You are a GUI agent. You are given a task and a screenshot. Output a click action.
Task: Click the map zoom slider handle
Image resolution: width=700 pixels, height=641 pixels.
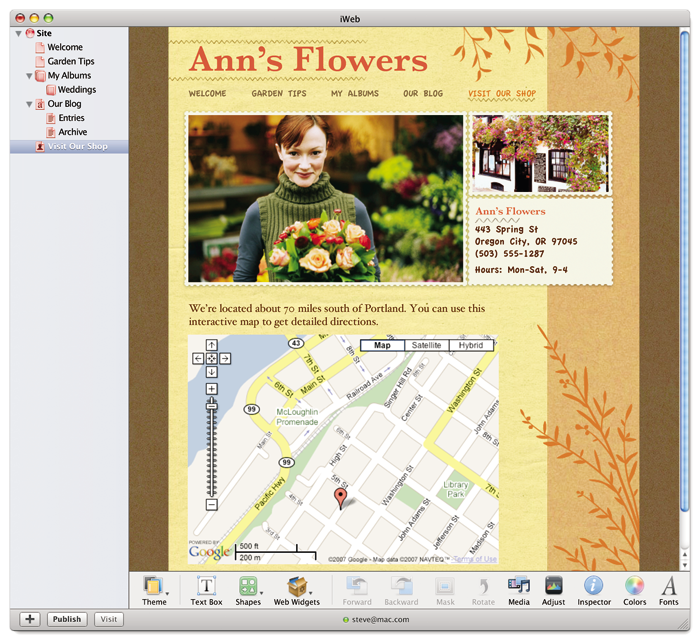coord(212,405)
